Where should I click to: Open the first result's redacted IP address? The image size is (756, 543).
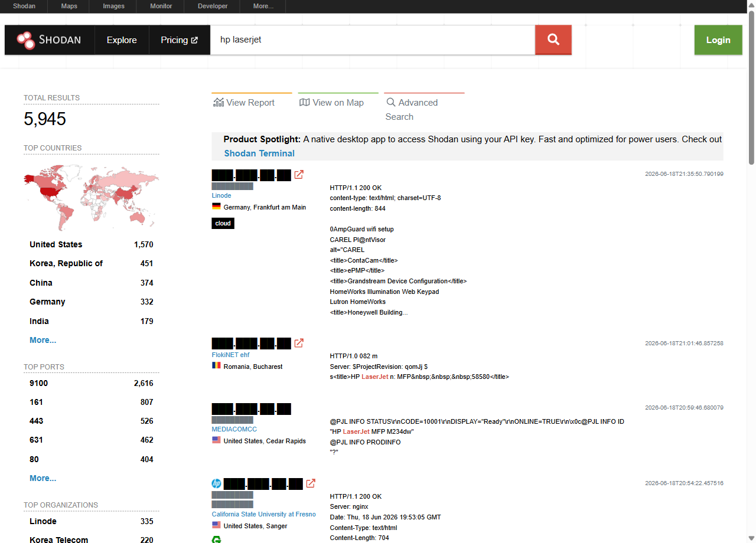point(252,175)
